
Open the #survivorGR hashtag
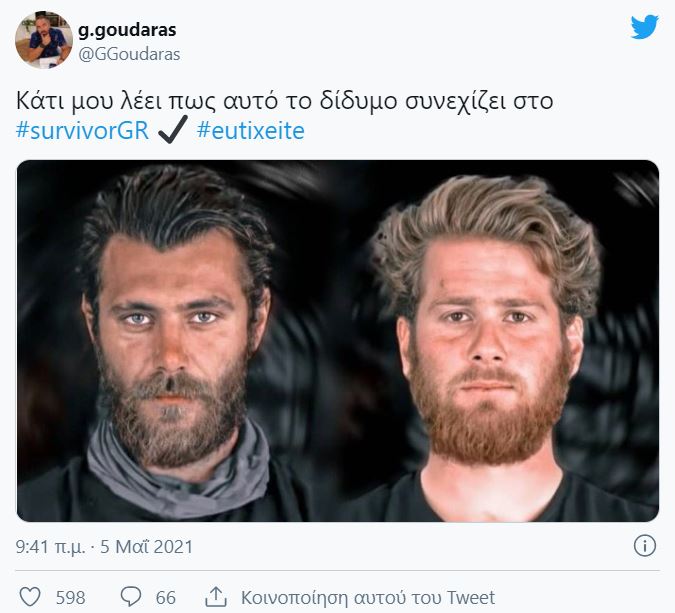click(82, 130)
